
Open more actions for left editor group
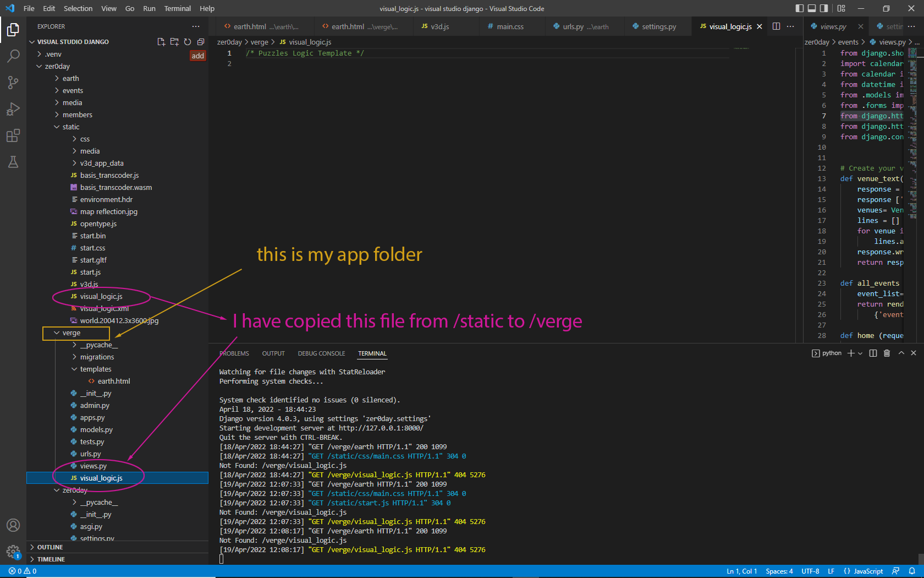790,26
